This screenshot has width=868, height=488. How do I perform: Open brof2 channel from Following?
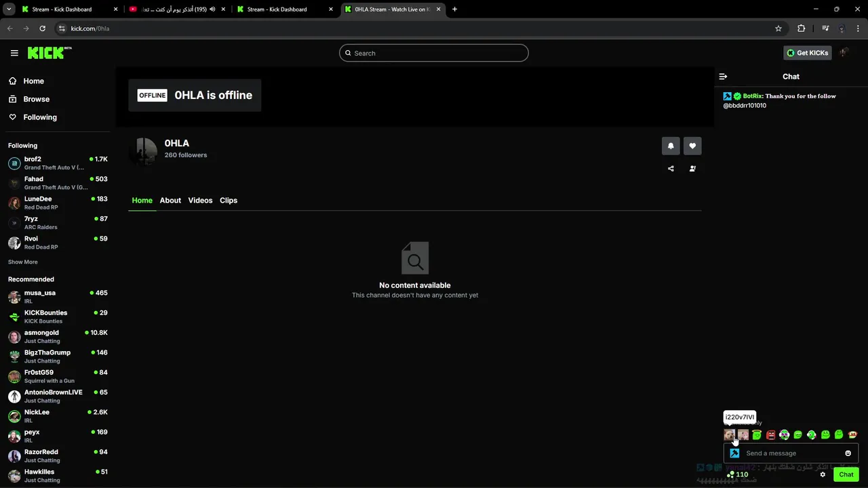coord(58,163)
